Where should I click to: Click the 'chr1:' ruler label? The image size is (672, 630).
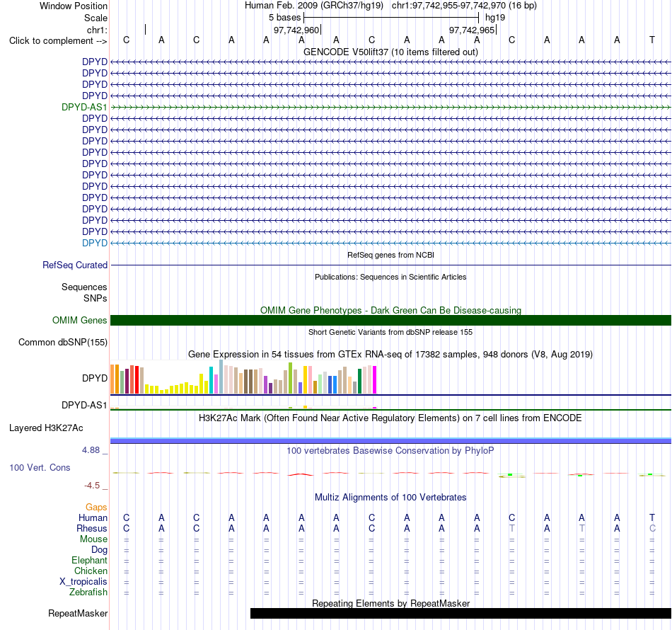coord(97,30)
